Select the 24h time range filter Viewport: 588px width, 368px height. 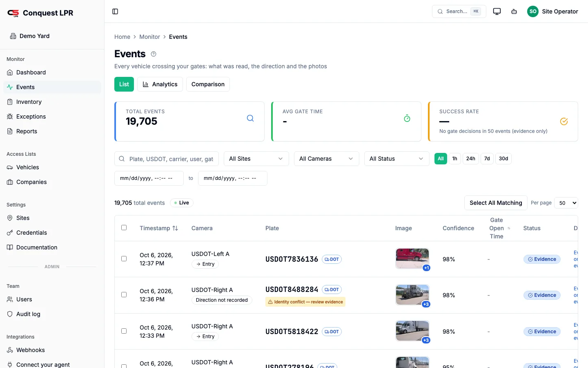[x=471, y=159]
